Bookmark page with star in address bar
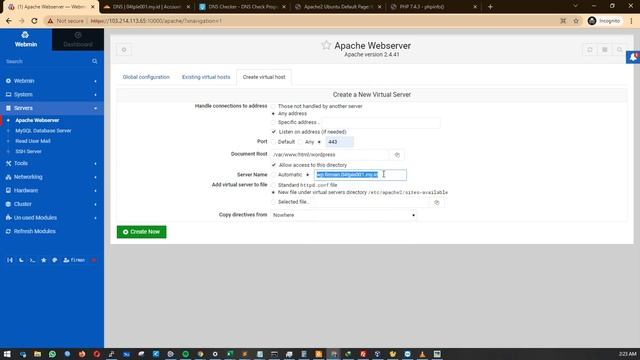640x360 pixels. pyautogui.click(x=576, y=21)
